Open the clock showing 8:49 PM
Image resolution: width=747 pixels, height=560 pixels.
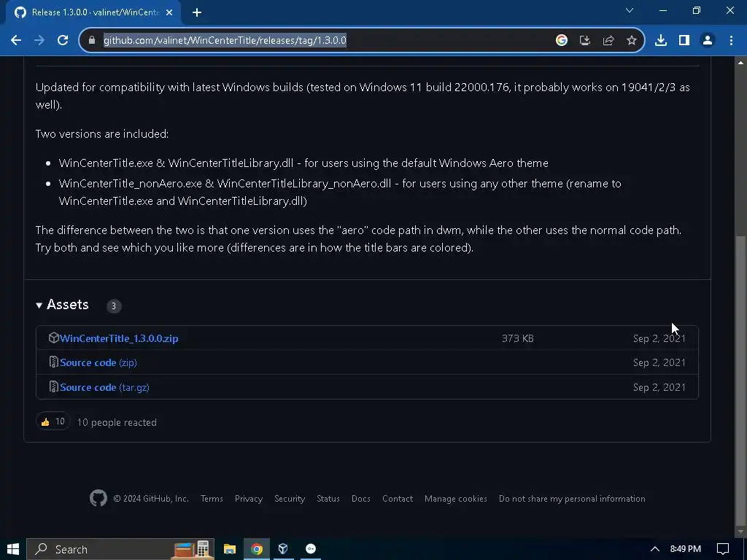686,549
